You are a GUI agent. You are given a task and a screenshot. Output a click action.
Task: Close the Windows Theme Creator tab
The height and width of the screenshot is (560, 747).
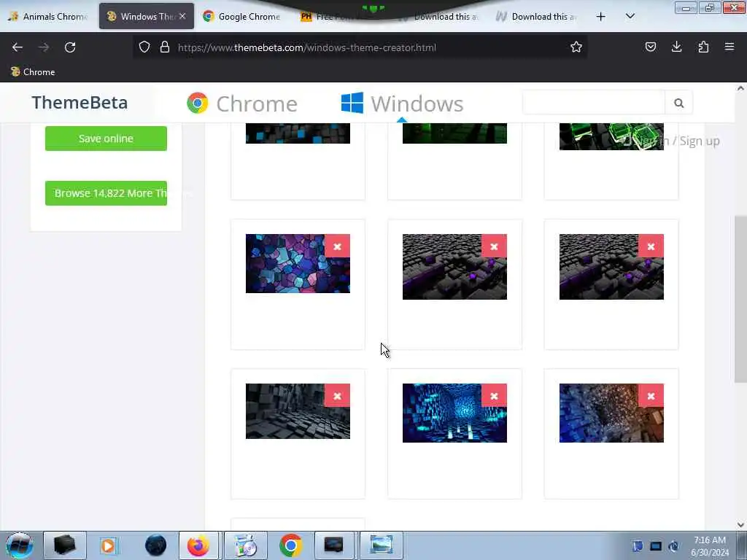click(182, 16)
